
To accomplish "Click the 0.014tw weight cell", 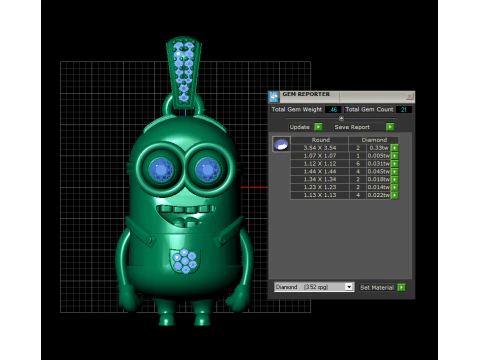I will click(378, 187).
